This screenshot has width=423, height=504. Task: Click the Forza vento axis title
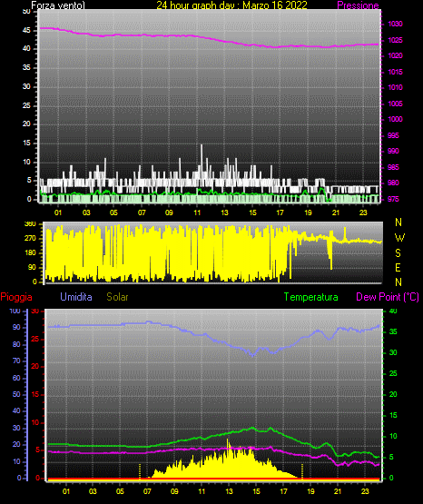coord(58,5)
